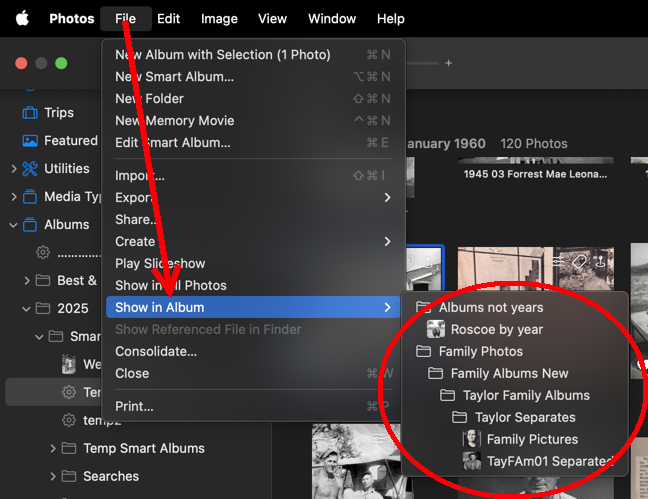
Task: Select the 2025 folder
Action: (x=73, y=308)
